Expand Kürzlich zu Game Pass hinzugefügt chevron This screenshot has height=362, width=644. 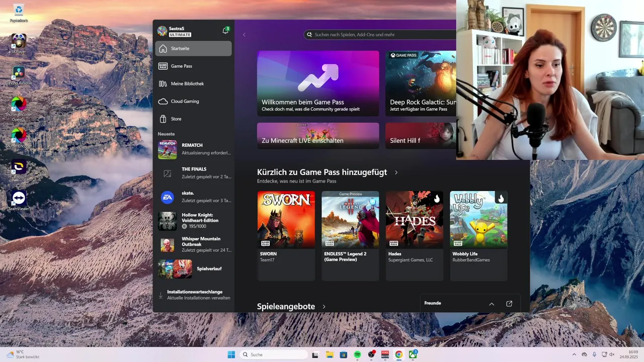click(396, 172)
